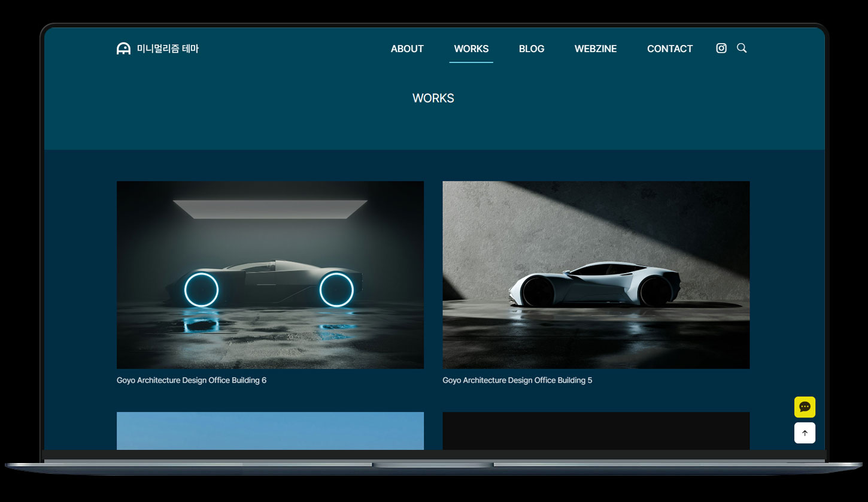Image resolution: width=868 pixels, height=502 pixels.
Task: Navigate to the CONTACT menu item
Action: pos(670,49)
